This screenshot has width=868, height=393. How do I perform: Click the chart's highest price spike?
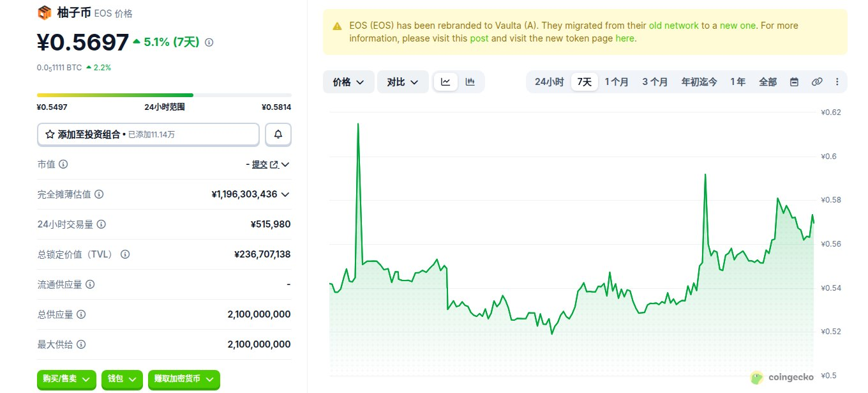pos(357,125)
